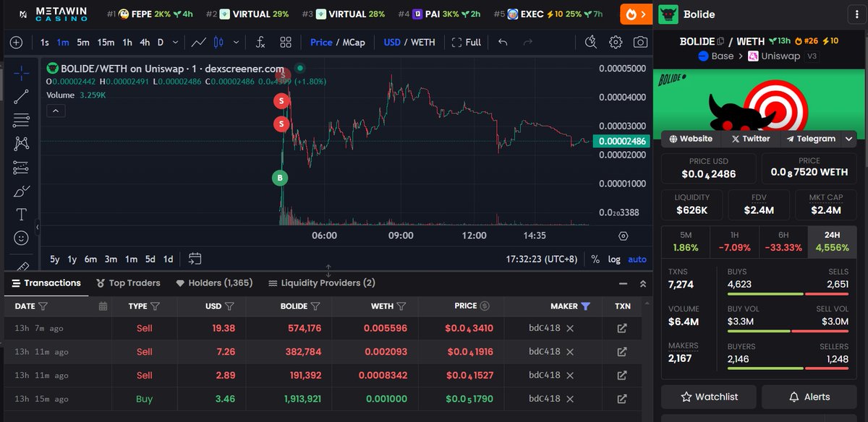Open the USD column filter
Image resolution: width=868 pixels, height=422 pixels.
tap(229, 306)
